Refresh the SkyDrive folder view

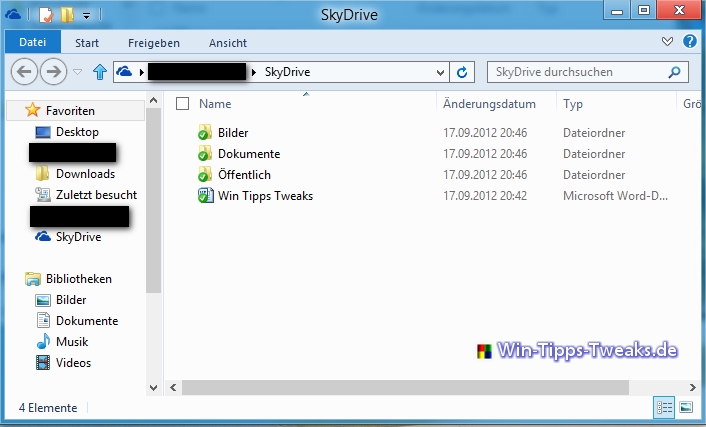tap(462, 72)
